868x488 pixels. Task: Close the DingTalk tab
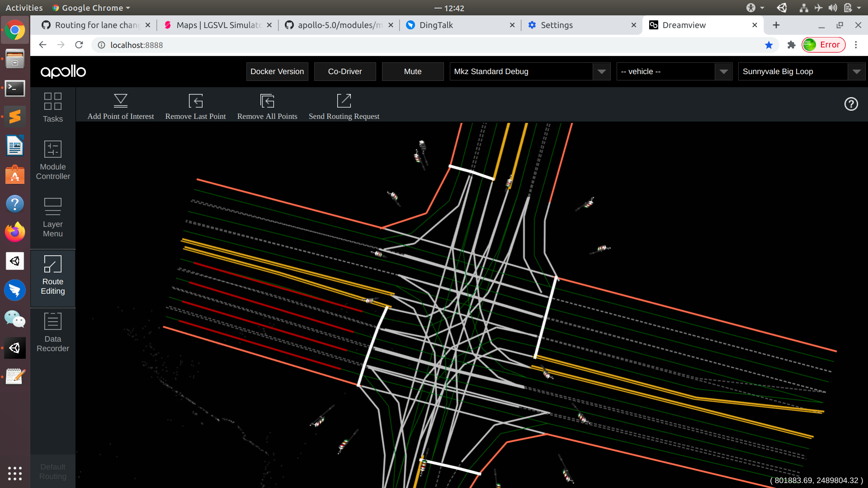[x=512, y=25]
